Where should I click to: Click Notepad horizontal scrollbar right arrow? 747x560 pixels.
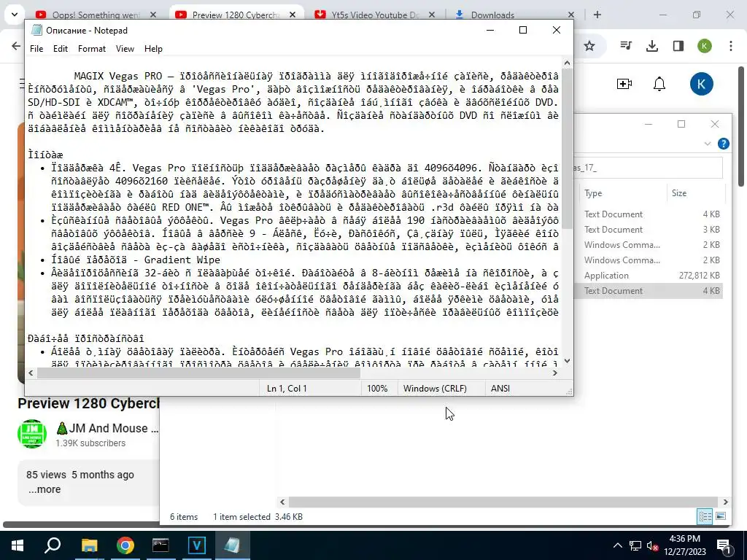click(555, 373)
